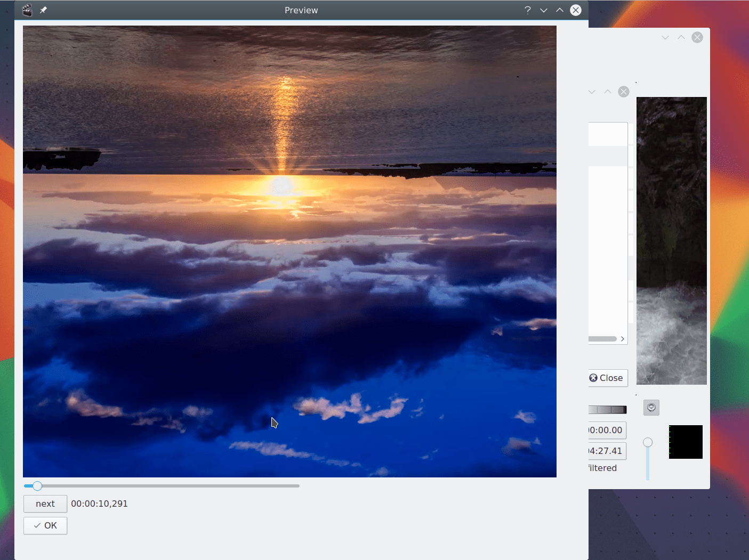Click the preview seek slider handle
Viewport: 749px width, 560px height.
click(37, 486)
